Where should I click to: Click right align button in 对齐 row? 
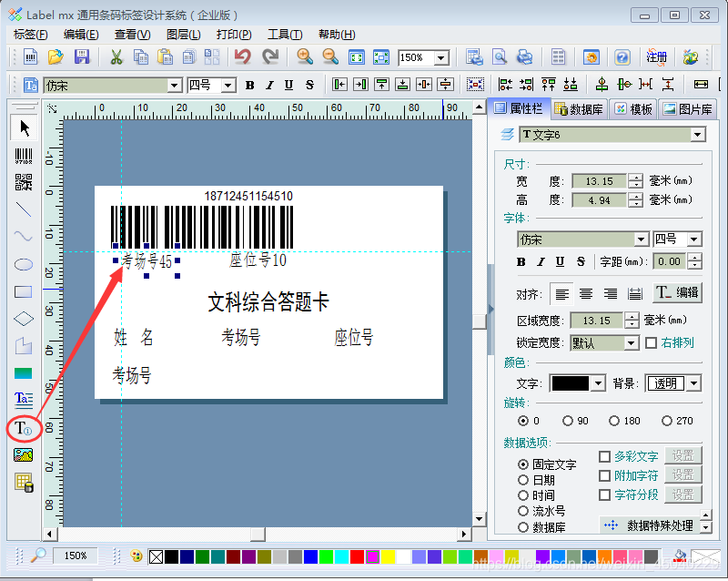tap(611, 294)
